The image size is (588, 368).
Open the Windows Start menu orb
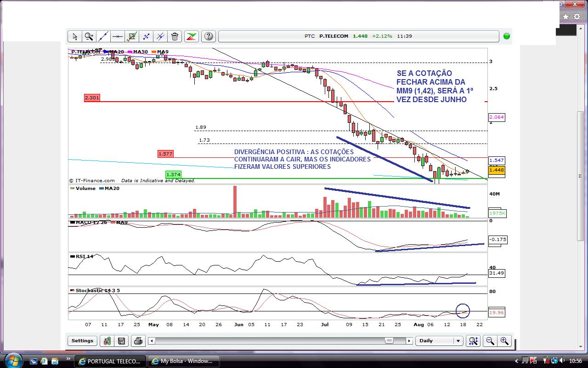click(x=13, y=361)
